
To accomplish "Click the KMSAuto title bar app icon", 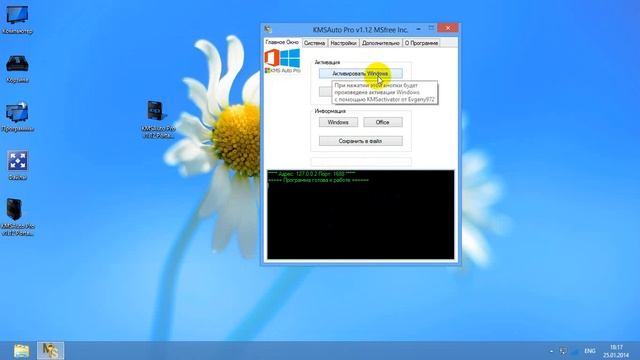I will tap(268, 29).
